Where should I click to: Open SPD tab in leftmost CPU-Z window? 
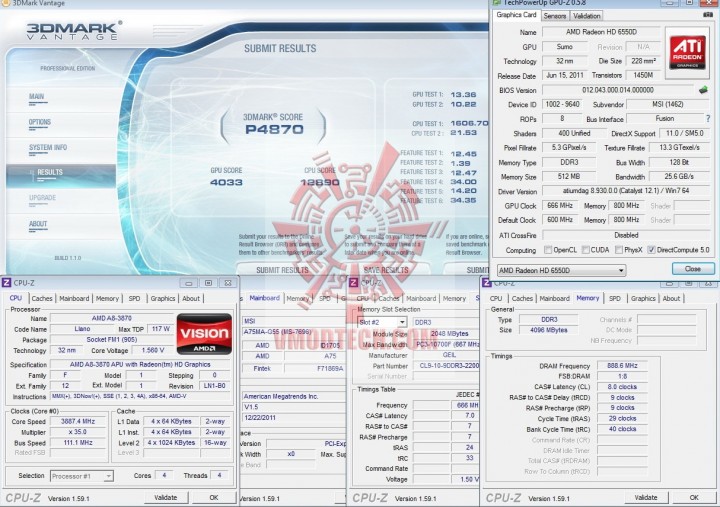click(134, 298)
